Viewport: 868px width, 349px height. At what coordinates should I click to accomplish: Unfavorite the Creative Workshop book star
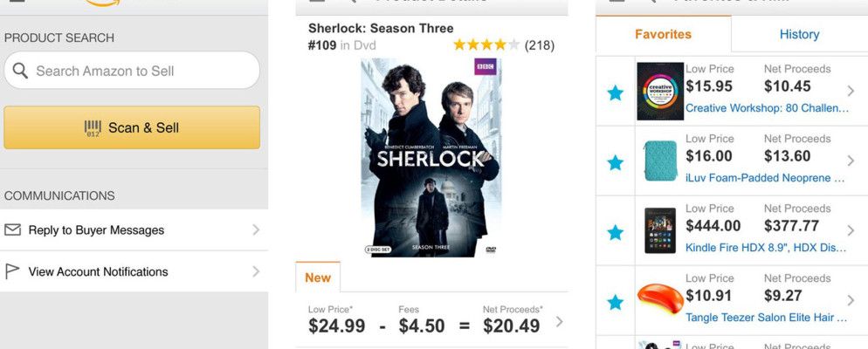pos(616,92)
